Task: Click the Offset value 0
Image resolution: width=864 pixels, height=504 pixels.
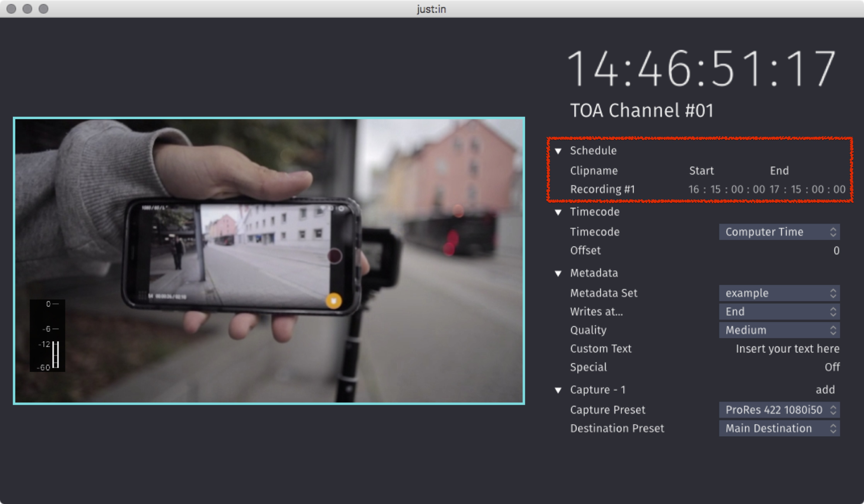Action: tap(837, 251)
